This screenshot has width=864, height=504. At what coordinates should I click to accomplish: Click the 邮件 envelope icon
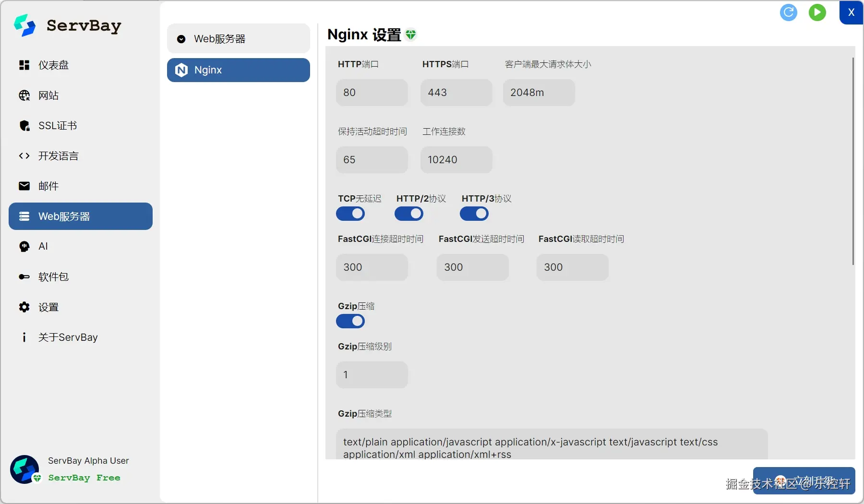(x=24, y=186)
